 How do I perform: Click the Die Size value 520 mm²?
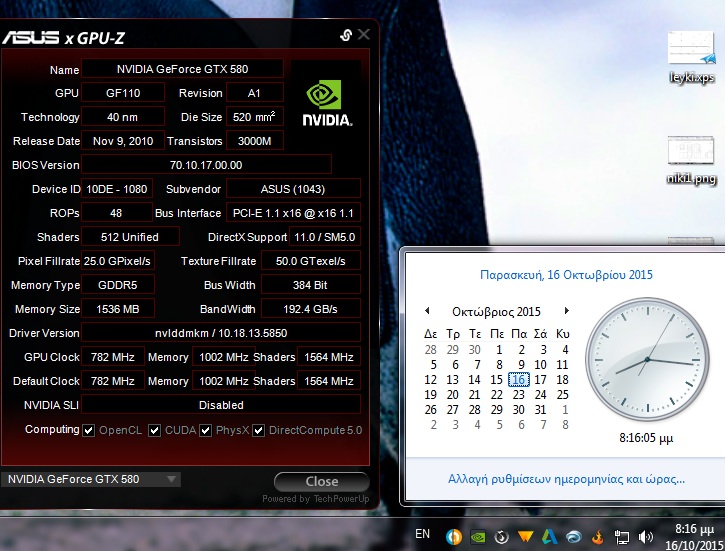point(254,117)
